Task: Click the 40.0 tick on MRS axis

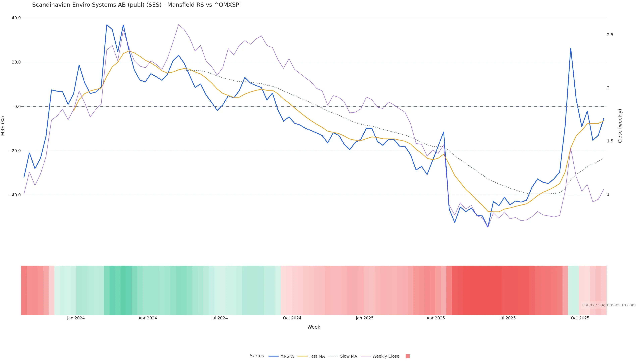Action: 16,18
